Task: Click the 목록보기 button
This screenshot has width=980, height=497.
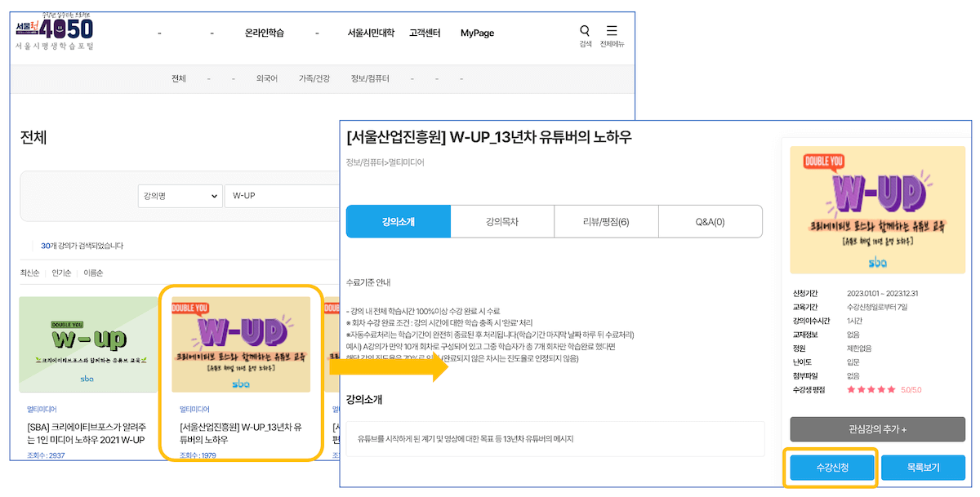Action: [923, 468]
